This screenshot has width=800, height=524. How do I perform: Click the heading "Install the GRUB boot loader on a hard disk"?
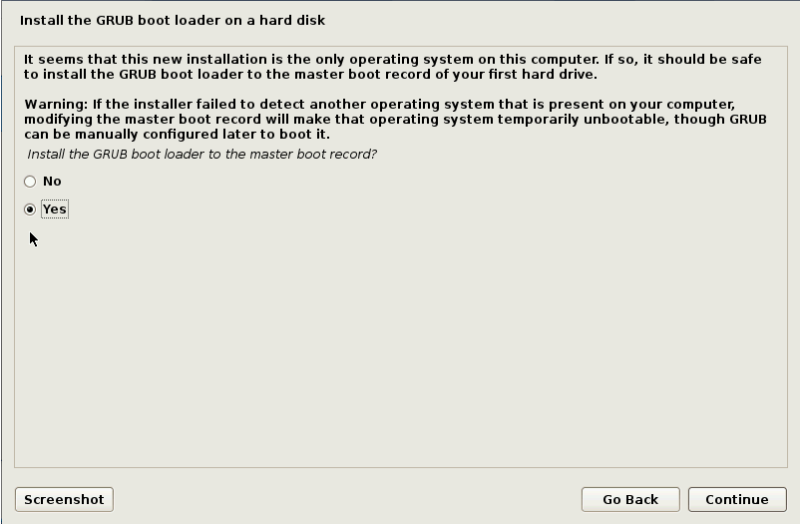pyautogui.click(x=172, y=20)
